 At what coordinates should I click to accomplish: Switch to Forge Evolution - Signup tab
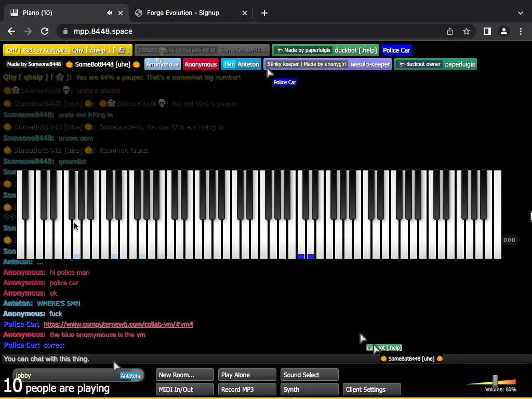coord(191,13)
